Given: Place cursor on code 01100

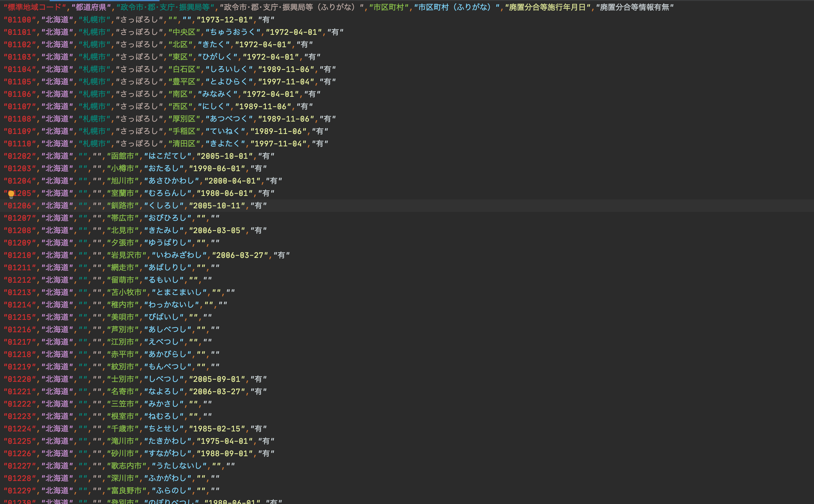Looking at the screenshot, I should [19, 20].
